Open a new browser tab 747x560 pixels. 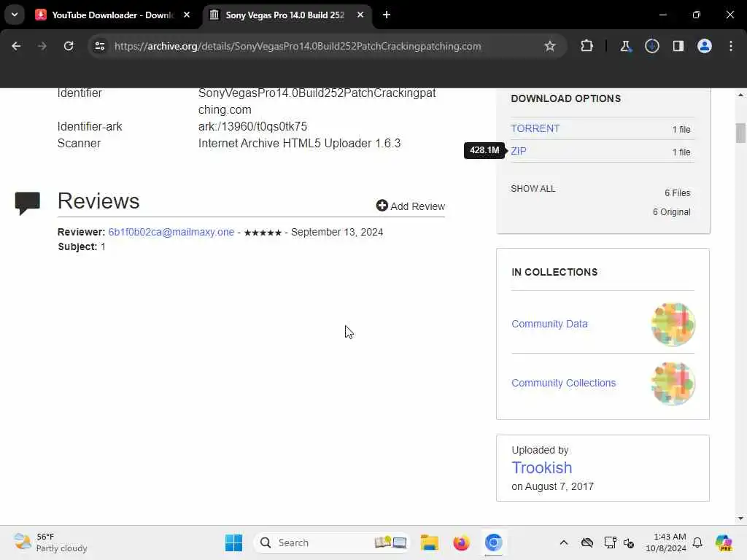[x=387, y=15]
